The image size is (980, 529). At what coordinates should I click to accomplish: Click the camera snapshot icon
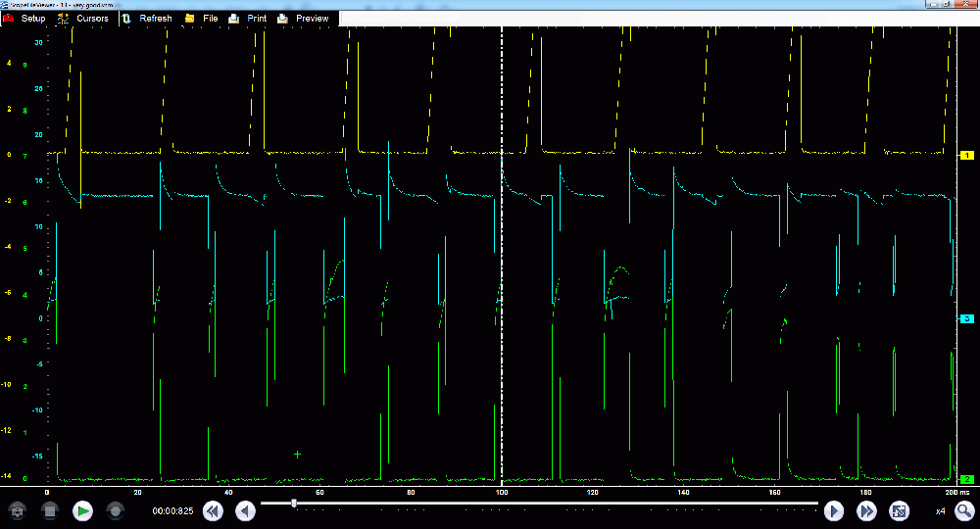coord(17,510)
